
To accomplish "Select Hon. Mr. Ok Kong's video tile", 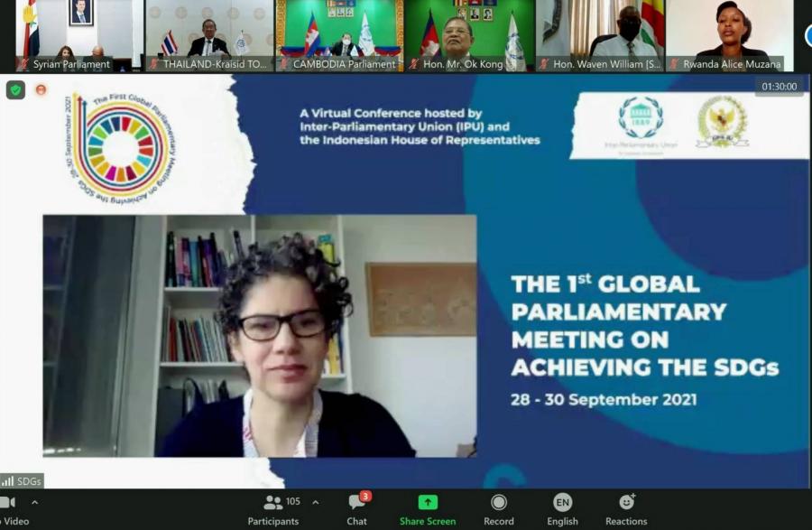I will click(x=467, y=36).
